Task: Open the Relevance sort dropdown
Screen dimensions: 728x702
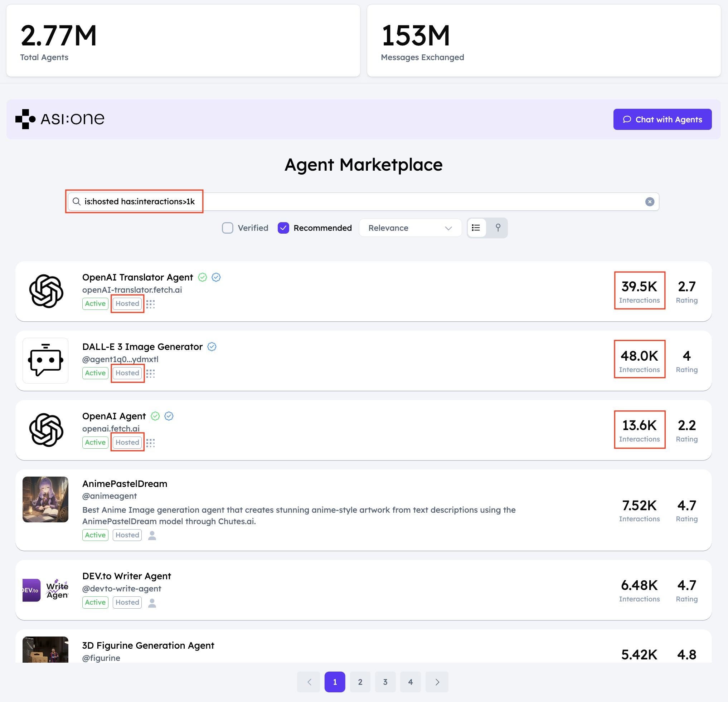Action: point(410,228)
